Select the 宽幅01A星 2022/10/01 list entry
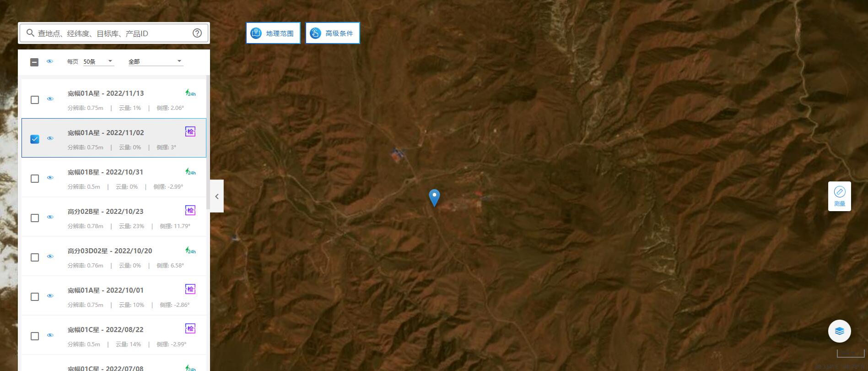Screen dimensions: 868x371 [x=114, y=296]
